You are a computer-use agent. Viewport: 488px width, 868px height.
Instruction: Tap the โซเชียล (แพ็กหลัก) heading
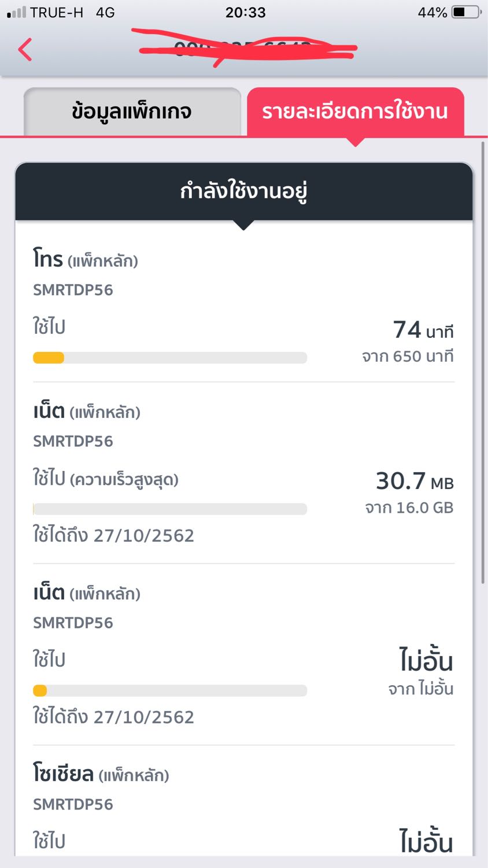(x=101, y=774)
